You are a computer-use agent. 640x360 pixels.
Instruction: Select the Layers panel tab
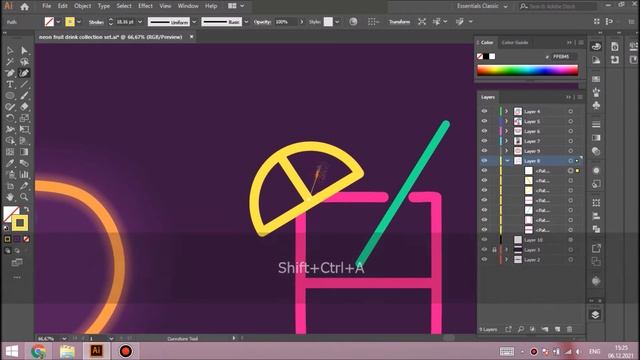click(488, 97)
